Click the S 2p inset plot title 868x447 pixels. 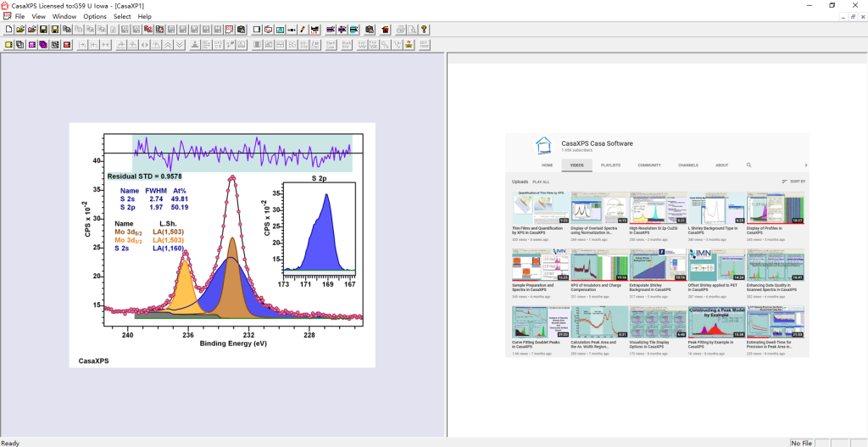pyautogui.click(x=319, y=177)
